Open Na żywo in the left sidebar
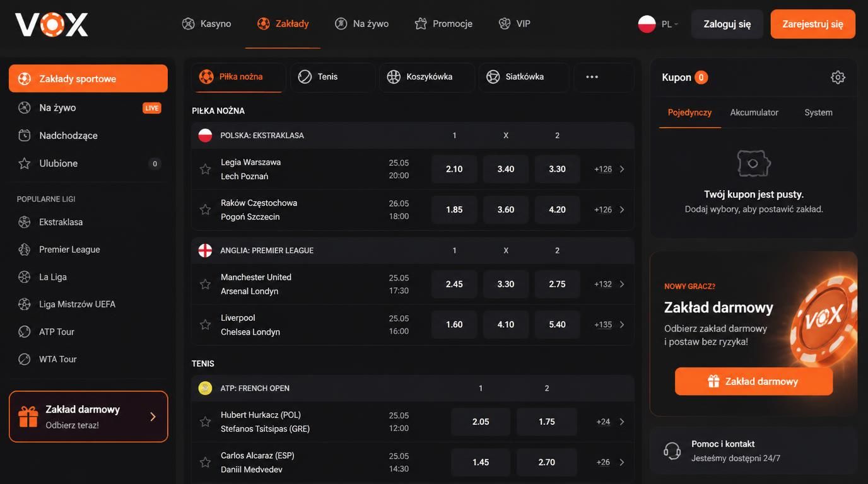The height and width of the screenshot is (484, 868). [x=88, y=108]
